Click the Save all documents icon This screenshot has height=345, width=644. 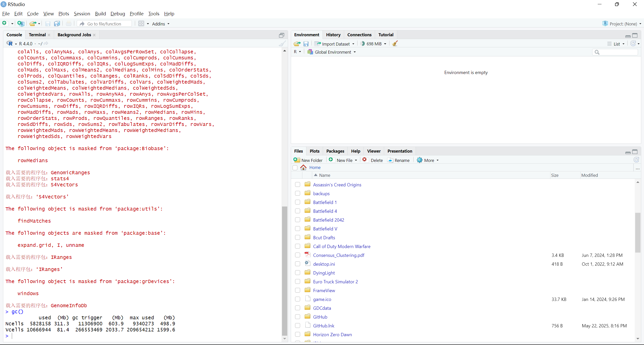click(57, 24)
